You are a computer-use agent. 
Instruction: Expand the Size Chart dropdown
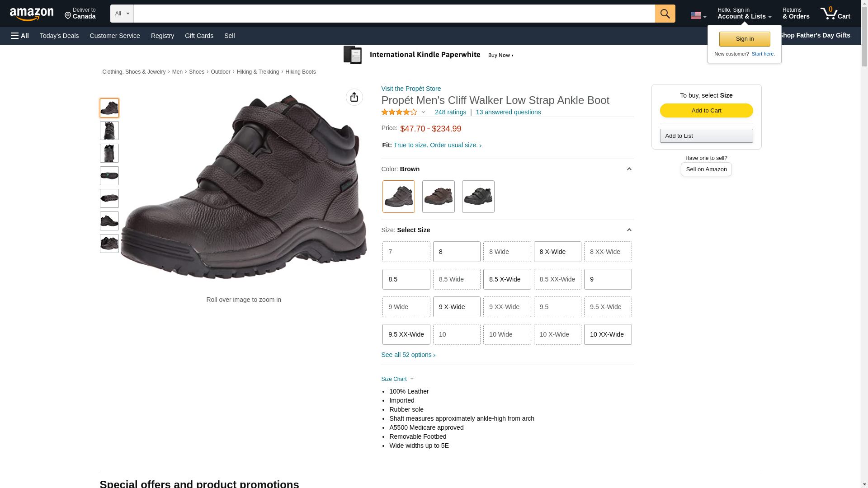pos(397,379)
